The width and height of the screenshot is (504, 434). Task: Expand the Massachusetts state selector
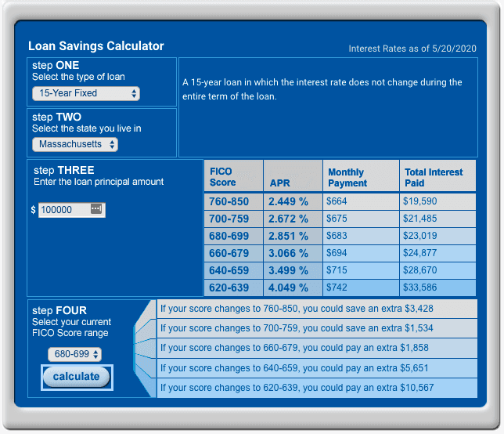[x=75, y=144]
